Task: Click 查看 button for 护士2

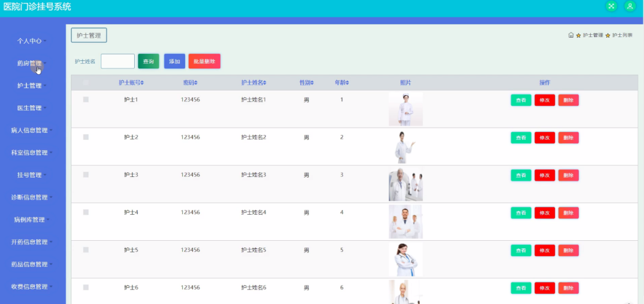Action: point(521,138)
